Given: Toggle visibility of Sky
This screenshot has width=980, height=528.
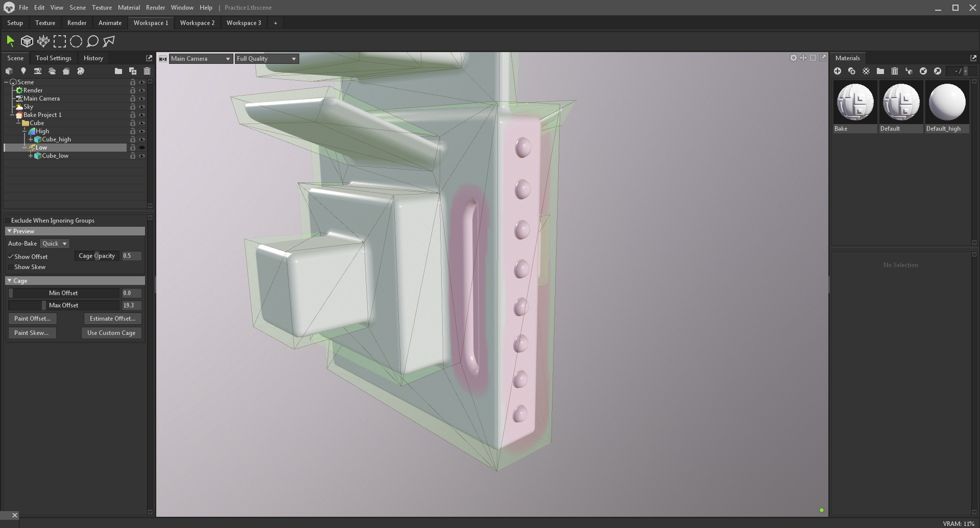Looking at the screenshot, I should 142,107.
